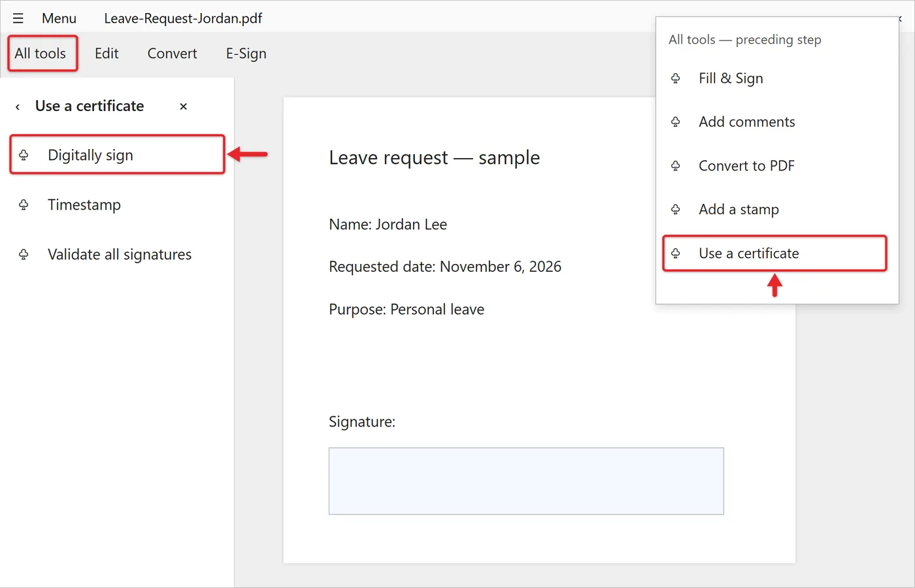Click the file name Leave-Request-Jordan.pdf
This screenshot has height=588, width=915.
click(183, 18)
